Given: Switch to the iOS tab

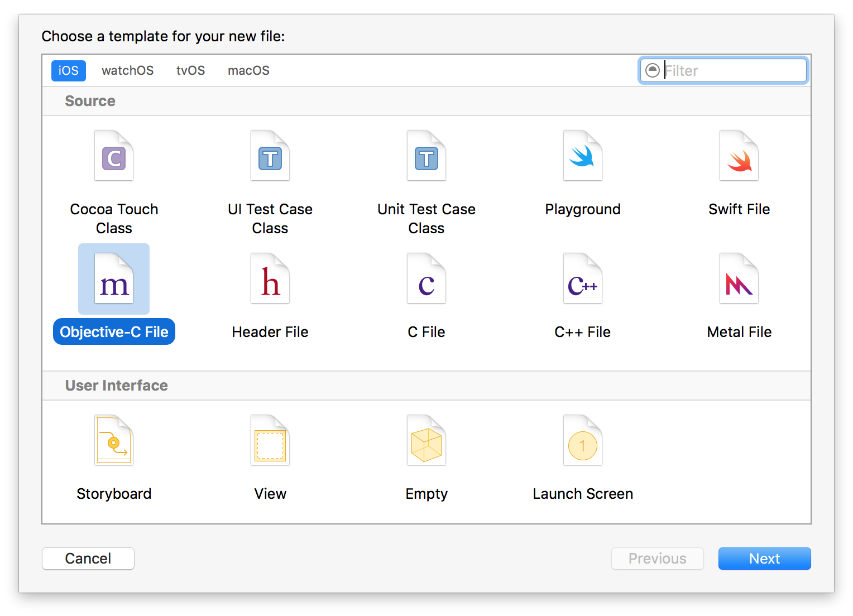Looking at the screenshot, I should (69, 71).
